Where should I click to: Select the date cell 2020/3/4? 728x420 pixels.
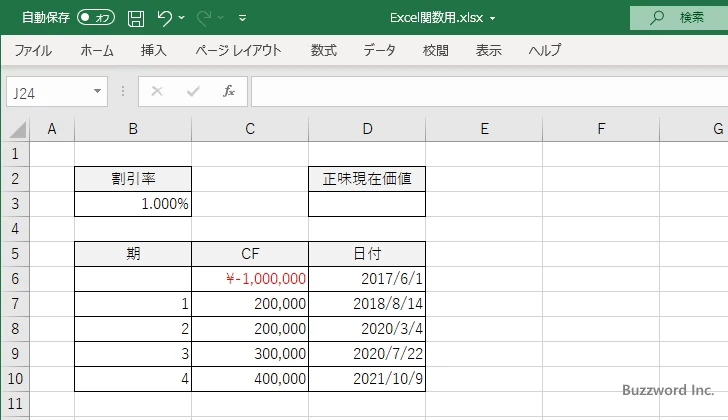[367, 329]
